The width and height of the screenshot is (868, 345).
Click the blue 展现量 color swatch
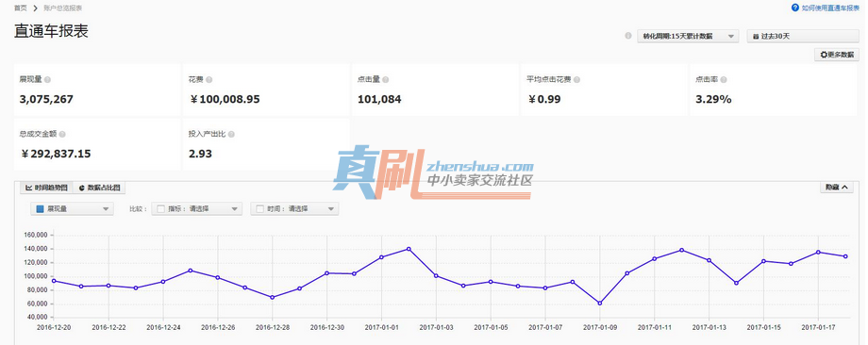(x=40, y=209)
